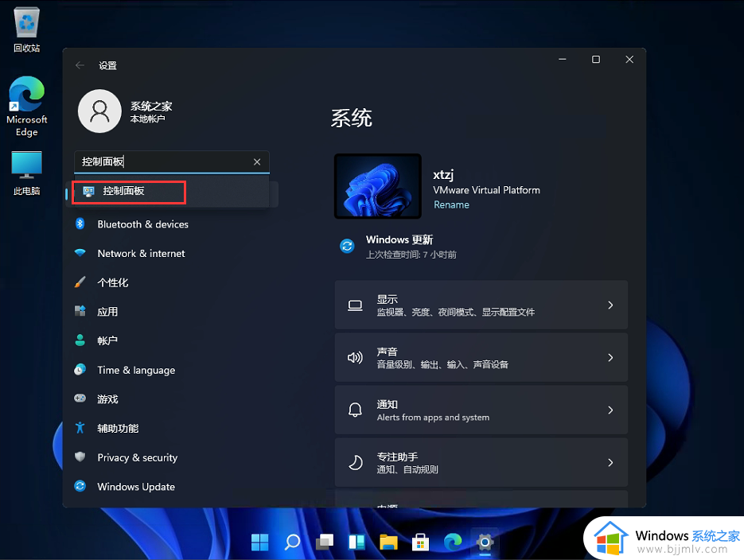Expand the 显示 chevron arrow
The width and height of the screenshot is (744, 560).
pyautogui.click(x=610, y=305)
